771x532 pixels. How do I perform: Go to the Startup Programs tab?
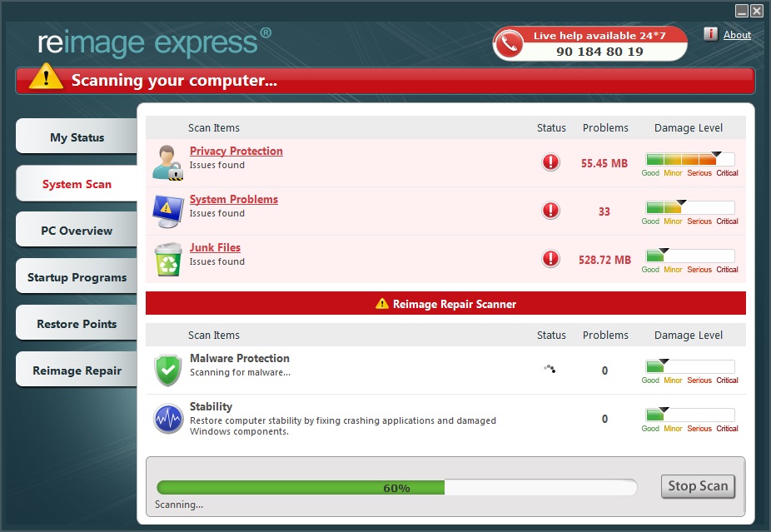[77, 276]
